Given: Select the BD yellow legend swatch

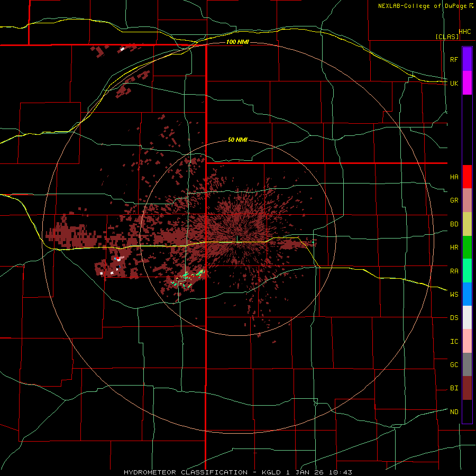Looking at the screenshot, I should (467, 224).
